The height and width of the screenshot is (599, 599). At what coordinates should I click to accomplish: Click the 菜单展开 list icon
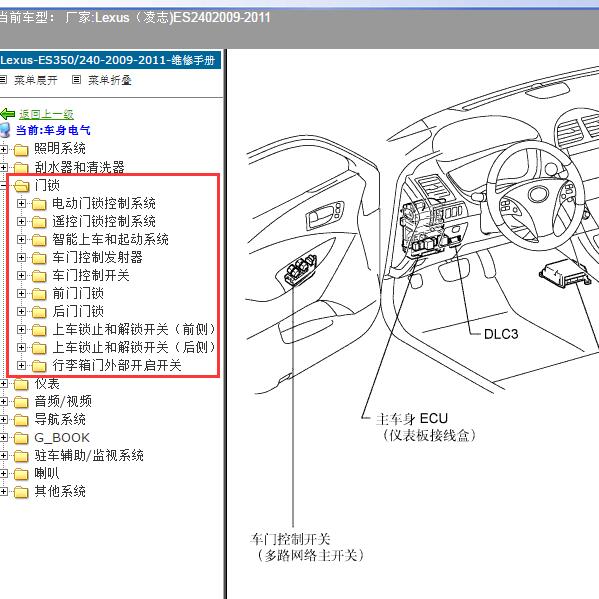coord(3,80)
